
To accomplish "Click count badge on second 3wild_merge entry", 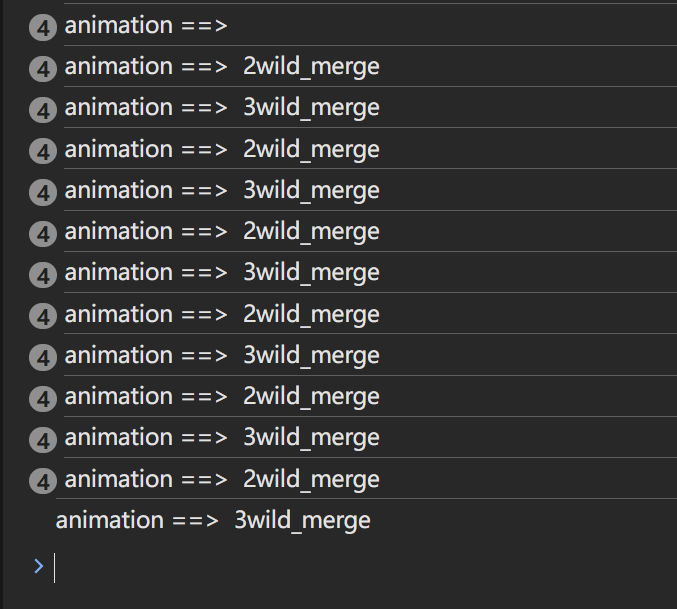I will [43, 192].
